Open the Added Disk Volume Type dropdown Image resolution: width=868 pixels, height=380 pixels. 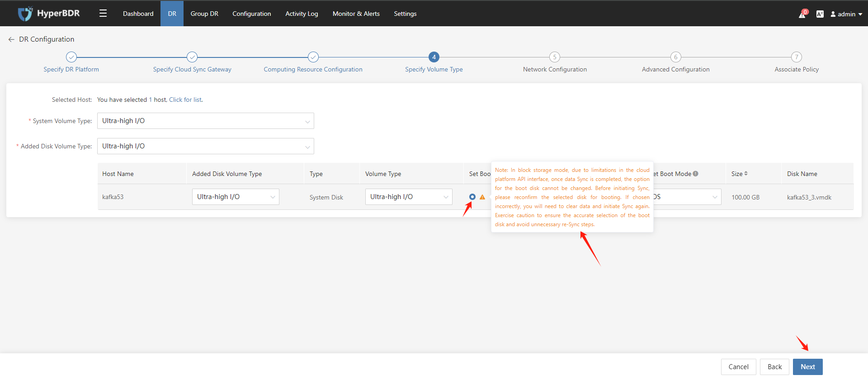206,146
